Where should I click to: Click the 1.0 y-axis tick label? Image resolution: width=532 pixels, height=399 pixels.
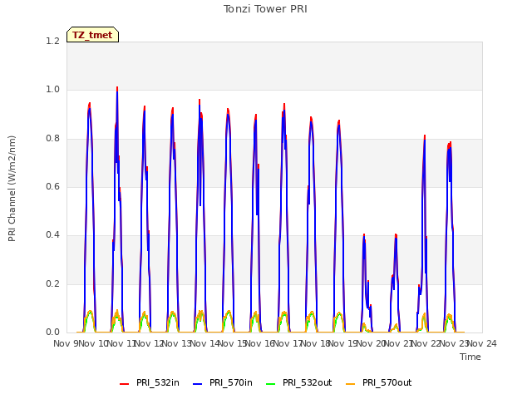52,90
